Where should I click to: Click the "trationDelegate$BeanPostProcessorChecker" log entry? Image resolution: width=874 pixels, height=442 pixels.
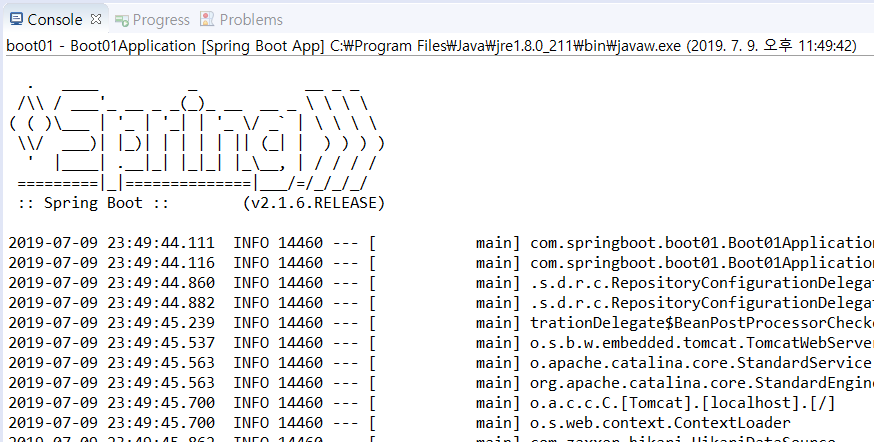click(702, 323)
